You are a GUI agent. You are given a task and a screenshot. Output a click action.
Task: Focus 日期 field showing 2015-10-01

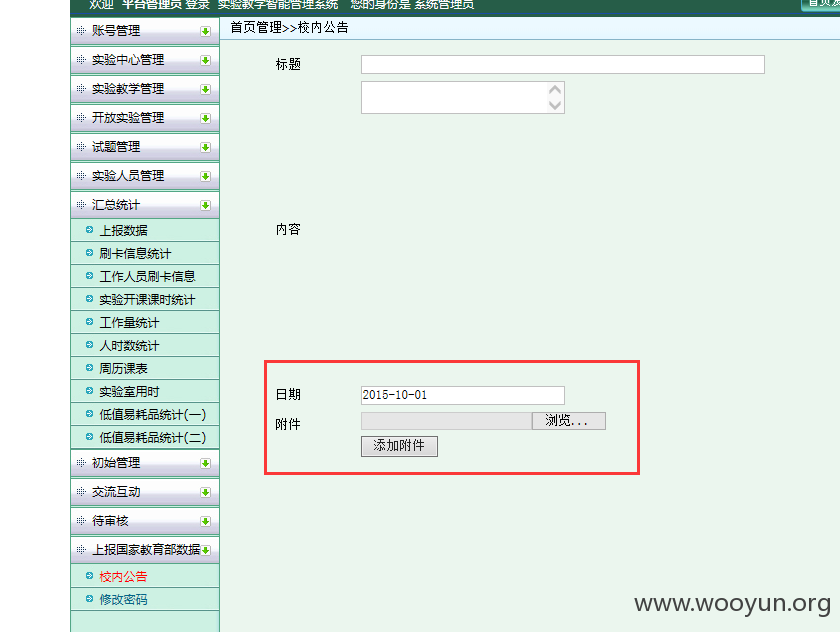(x=463, y=395)
